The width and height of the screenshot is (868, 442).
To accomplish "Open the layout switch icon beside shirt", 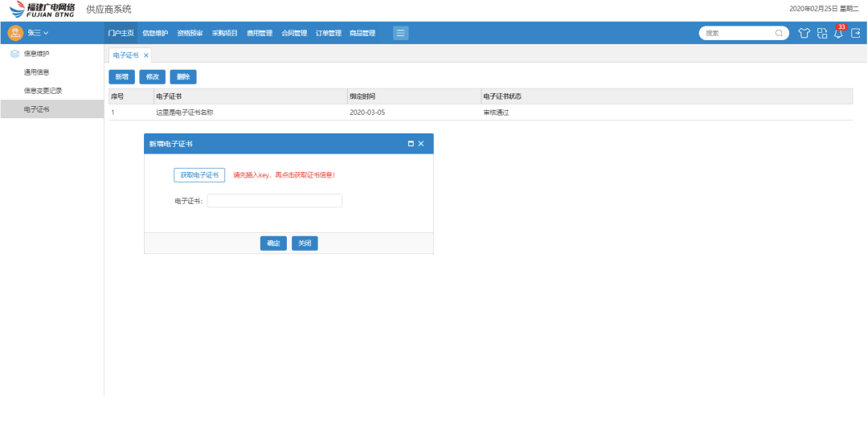I will (822, 33).
